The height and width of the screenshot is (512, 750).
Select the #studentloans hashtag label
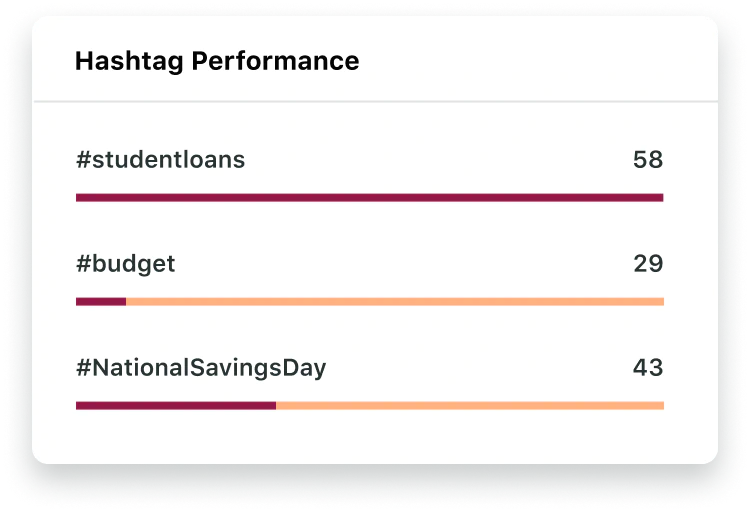point(161,160)
